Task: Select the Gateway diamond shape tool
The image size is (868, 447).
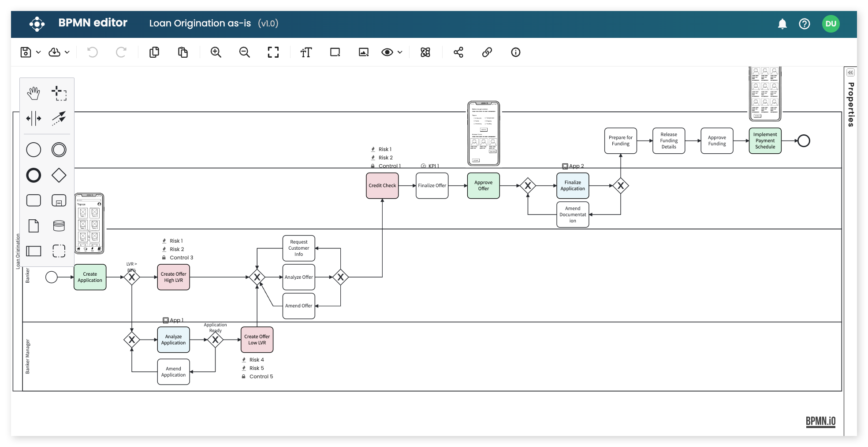Action: 60,175
